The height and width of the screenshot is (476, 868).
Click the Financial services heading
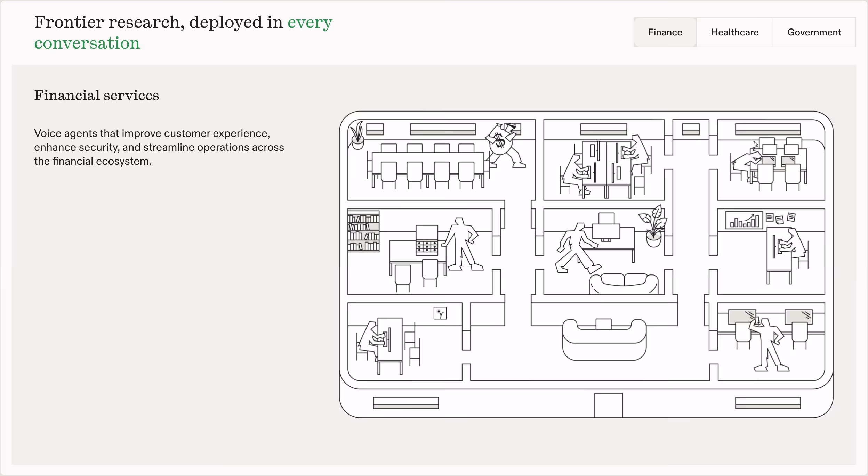pyautogui.click(x=96, y=95)
